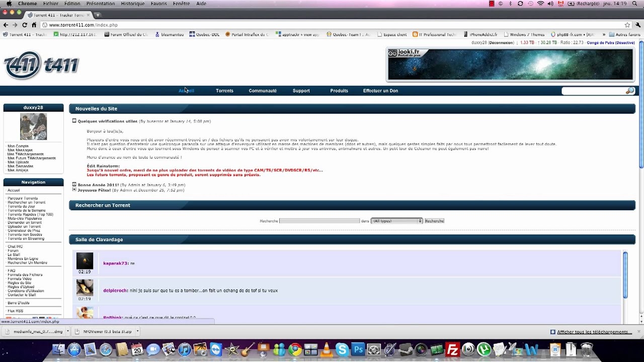Screen dimensions: 644x362
Task: Open iCal from the Dock
Action: point(137,349)
